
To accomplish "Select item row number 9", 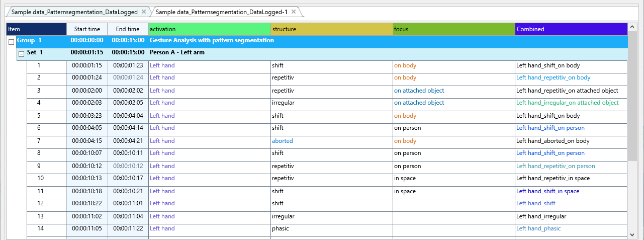I will click(x=39, y=166).
